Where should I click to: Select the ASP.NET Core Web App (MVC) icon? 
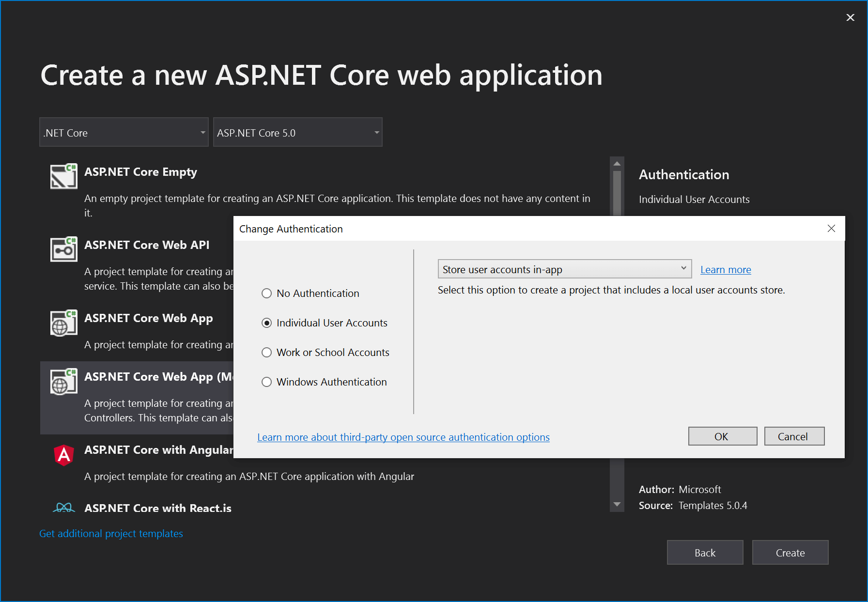[x=63, y=381]
